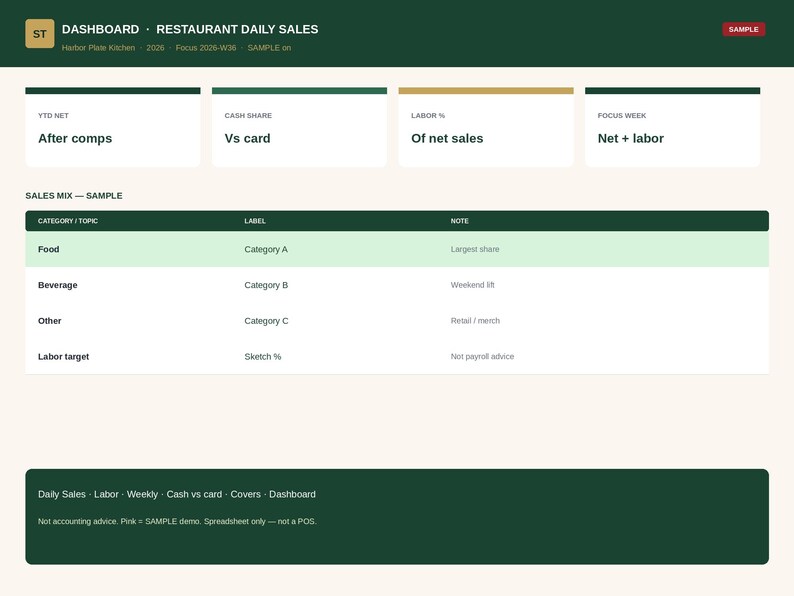This screenshot has width=794, height=596.
Task: Select the 'Labor target' row cell
Action: [63, 356]
